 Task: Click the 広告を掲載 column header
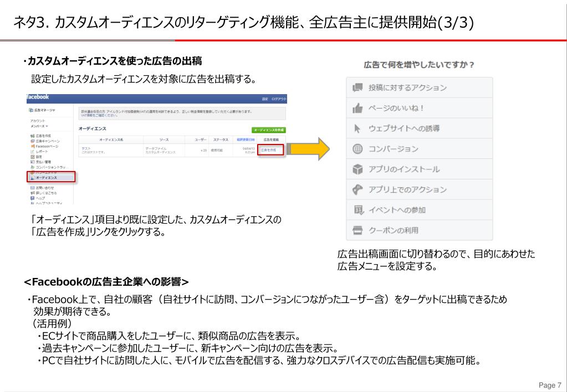point(272,140)
